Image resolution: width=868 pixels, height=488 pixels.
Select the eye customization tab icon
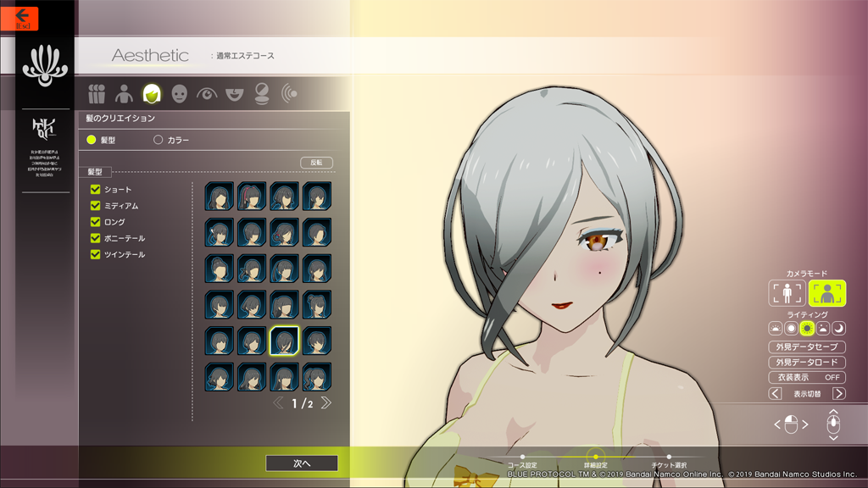point(207,93)
